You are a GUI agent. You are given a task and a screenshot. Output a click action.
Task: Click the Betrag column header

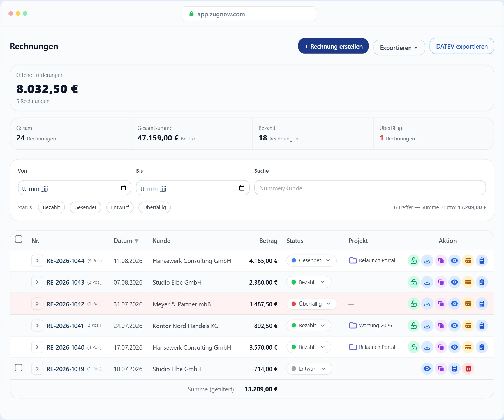[x=268, y=241]
